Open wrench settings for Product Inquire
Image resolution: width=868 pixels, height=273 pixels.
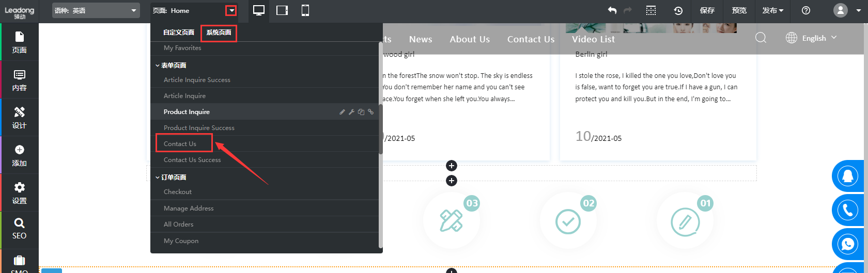coord(351,112)
